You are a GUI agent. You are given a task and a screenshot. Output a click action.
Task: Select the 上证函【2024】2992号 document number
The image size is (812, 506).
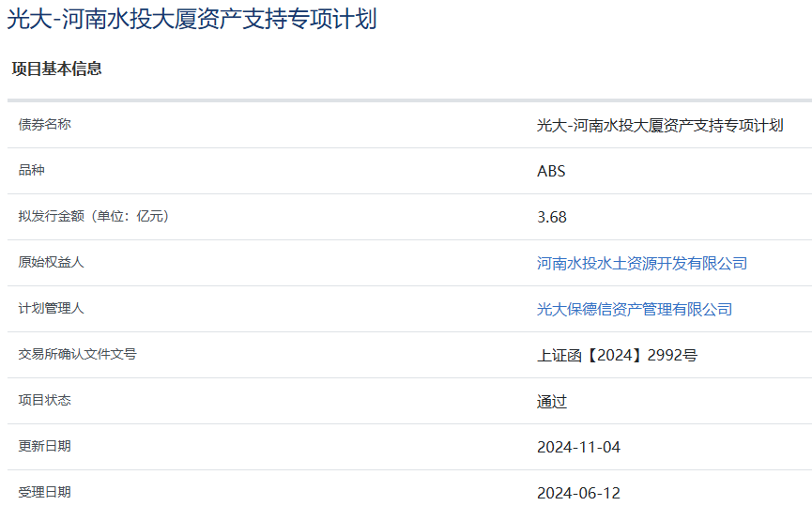(617, 355)
